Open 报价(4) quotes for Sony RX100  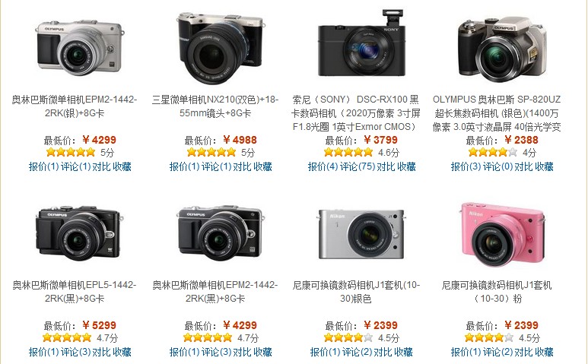(323, 166)
